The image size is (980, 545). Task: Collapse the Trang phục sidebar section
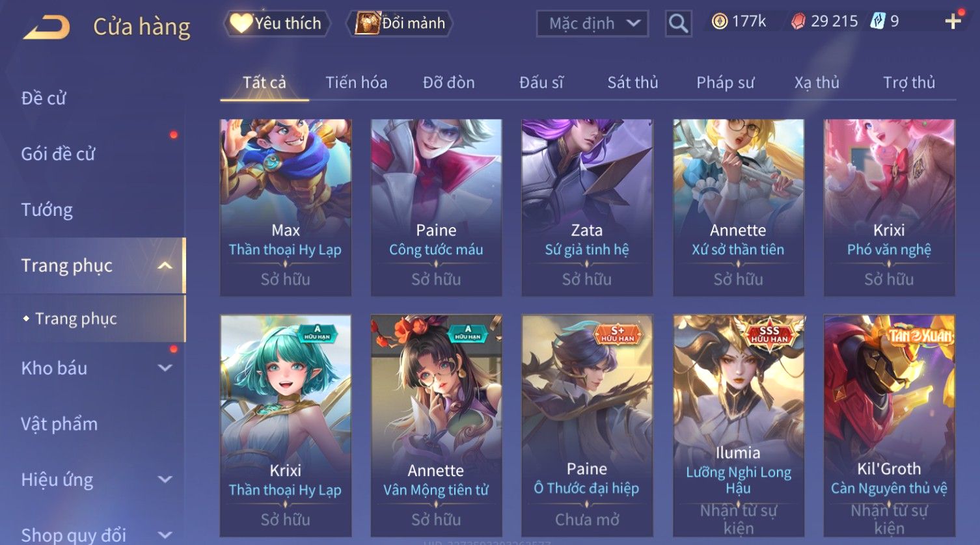coord(165,265)
